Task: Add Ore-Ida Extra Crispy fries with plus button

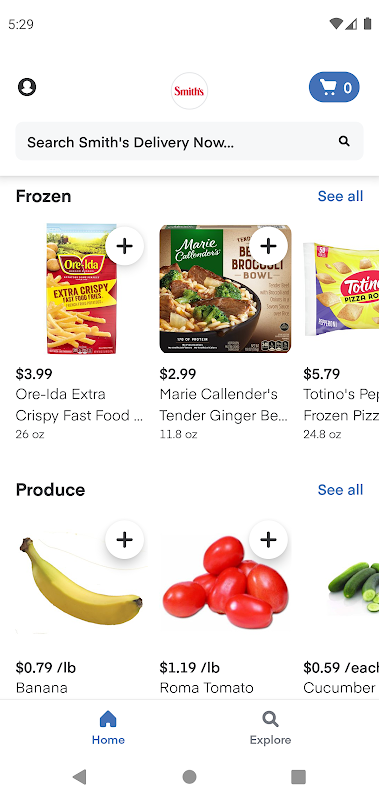Action: [124, 246]
